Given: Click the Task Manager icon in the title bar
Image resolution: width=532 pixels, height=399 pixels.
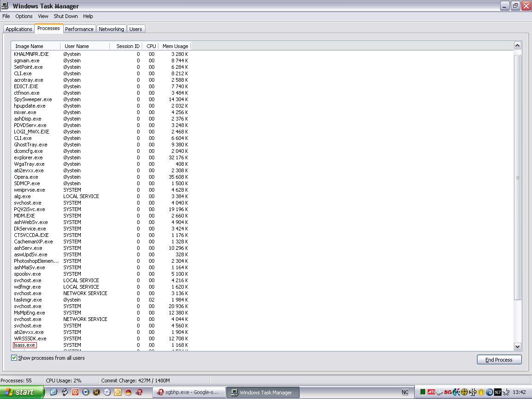Looking at the screenshot, I should [x=5, y=6].
